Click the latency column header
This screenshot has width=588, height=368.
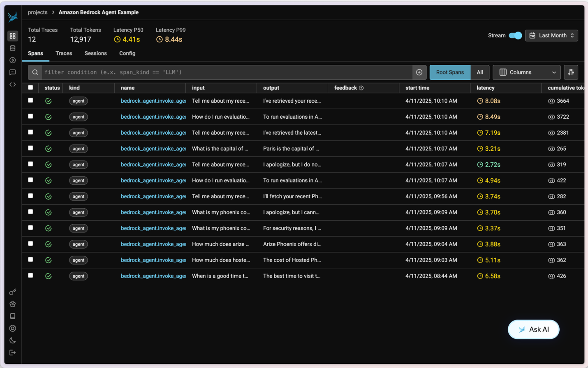(486, 88)
